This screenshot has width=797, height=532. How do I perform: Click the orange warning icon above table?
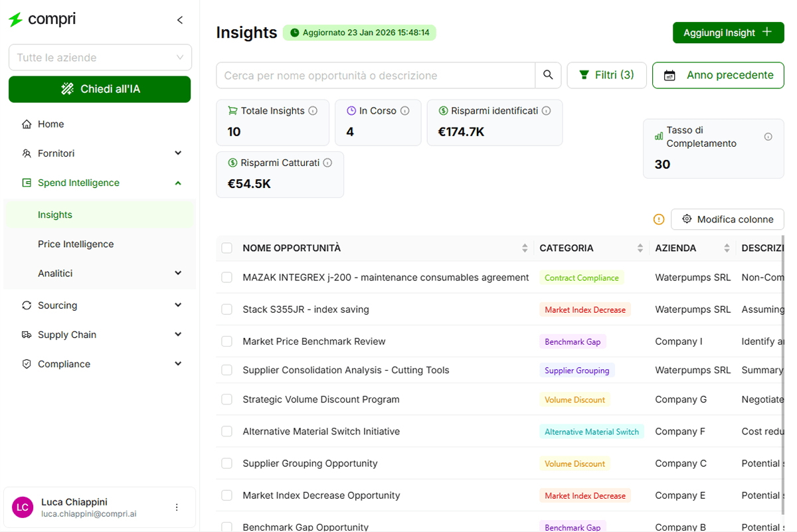(659, 219)
